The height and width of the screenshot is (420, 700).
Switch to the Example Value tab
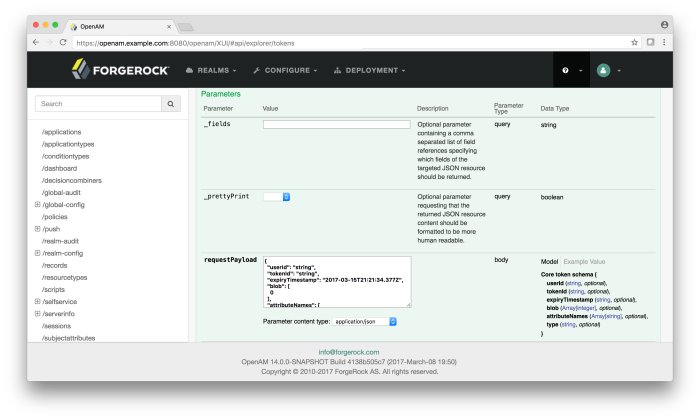point(584,262)
